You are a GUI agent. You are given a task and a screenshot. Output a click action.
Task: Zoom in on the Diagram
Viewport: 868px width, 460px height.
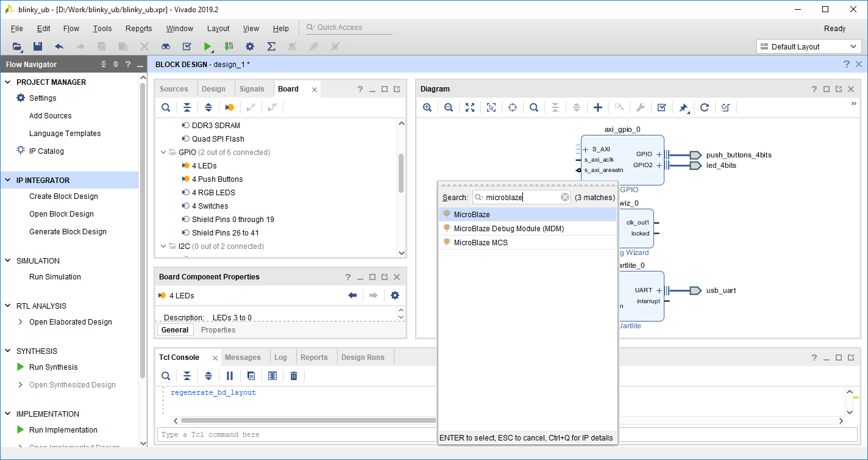tap(427, 107)
